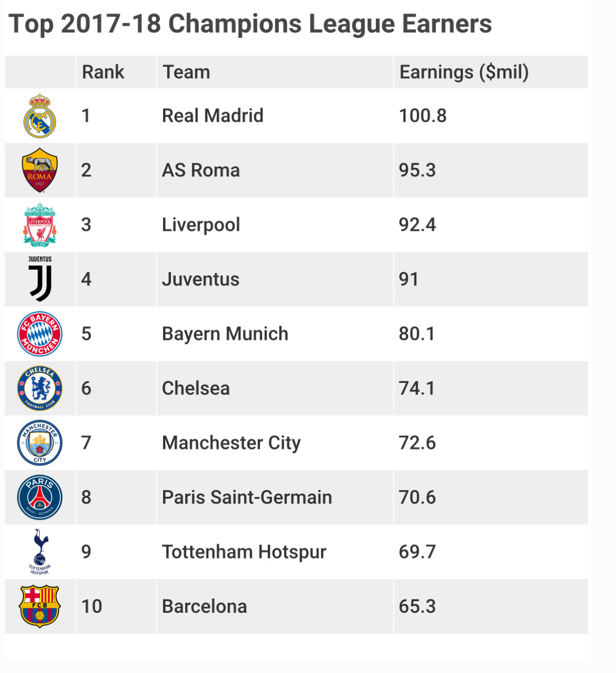Click the Earnings ($mil) column header
The height and width of the screenshot is (673, 616).
(464, 72)
